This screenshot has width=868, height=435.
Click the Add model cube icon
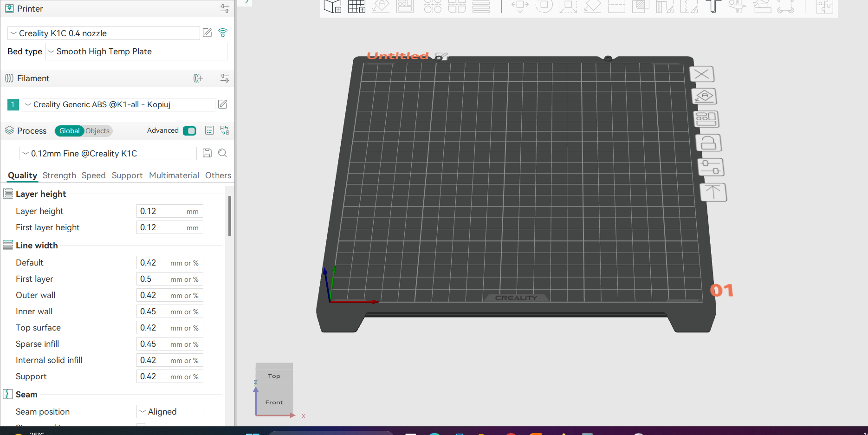(x=332, y=6)
